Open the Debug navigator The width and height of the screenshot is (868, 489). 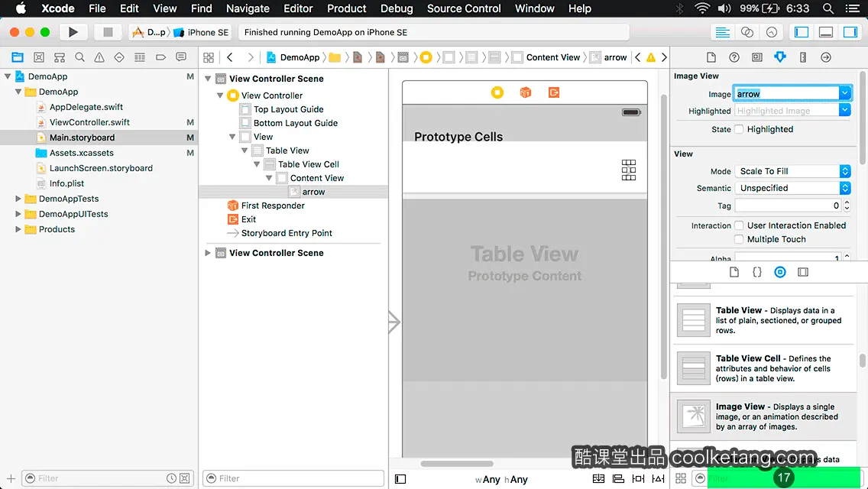[140, 57]
